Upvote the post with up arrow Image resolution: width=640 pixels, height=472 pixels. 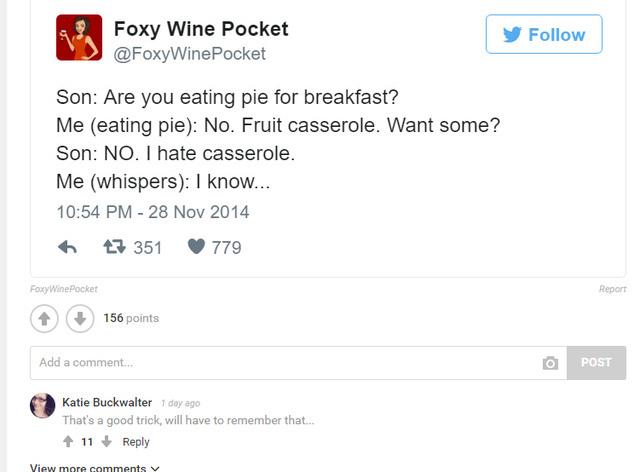click(45, 319)
